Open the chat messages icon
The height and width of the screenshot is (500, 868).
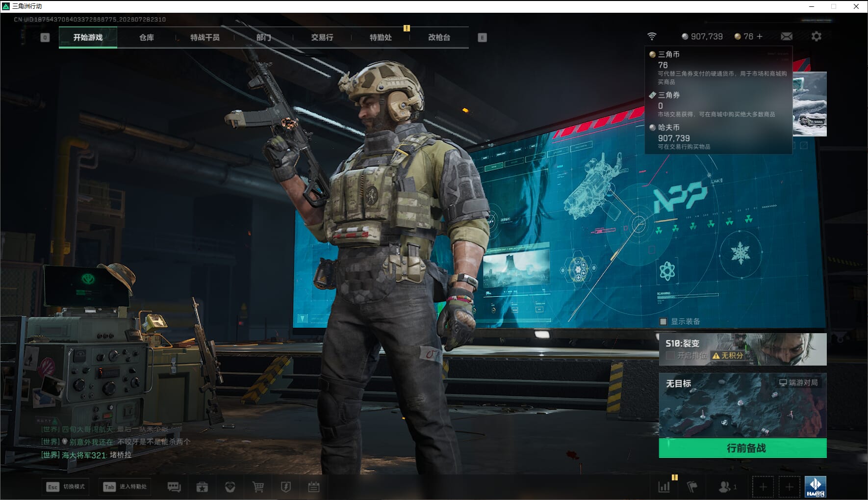tap(174, 487)
